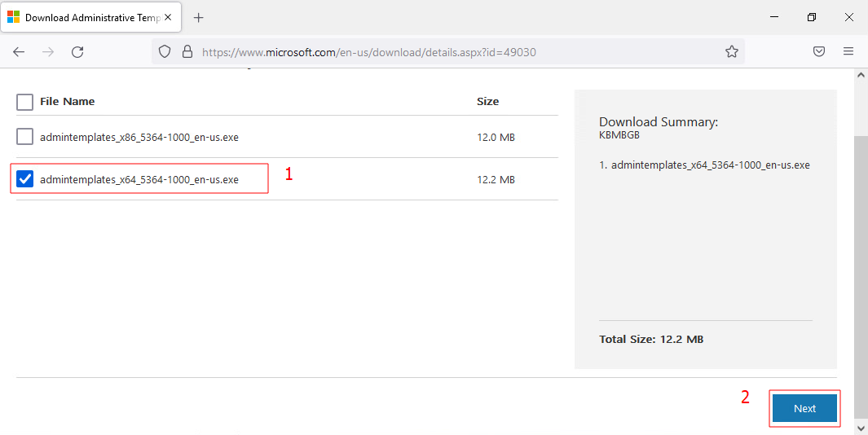The image size is (868, 435).
Task: Toggle the File Name select-all checkbox
Action: 25,102
